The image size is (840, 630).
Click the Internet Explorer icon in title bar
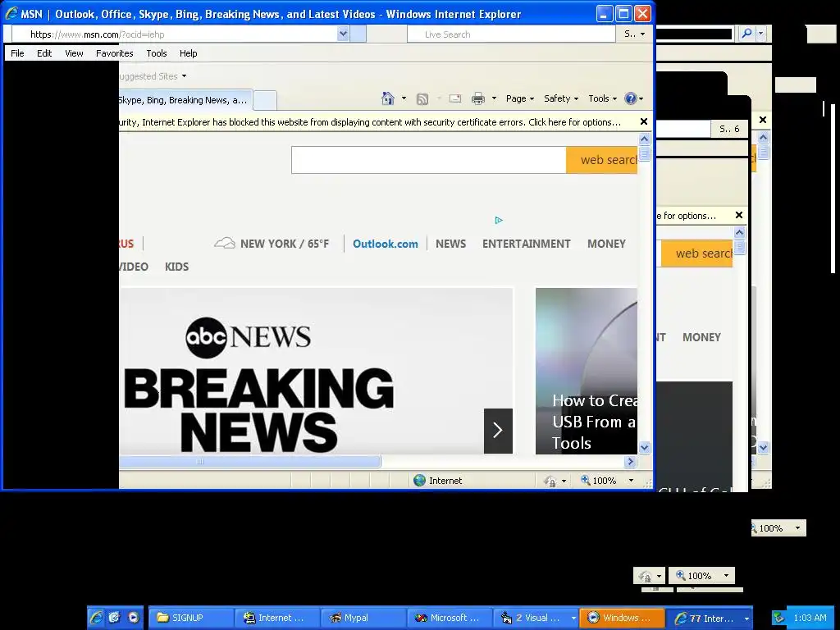(x=11, y=14)
